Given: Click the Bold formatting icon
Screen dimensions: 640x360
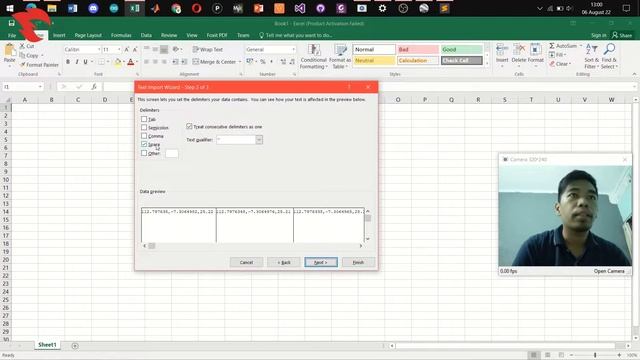Looking at the screenshot, I should tap(68, 62).
